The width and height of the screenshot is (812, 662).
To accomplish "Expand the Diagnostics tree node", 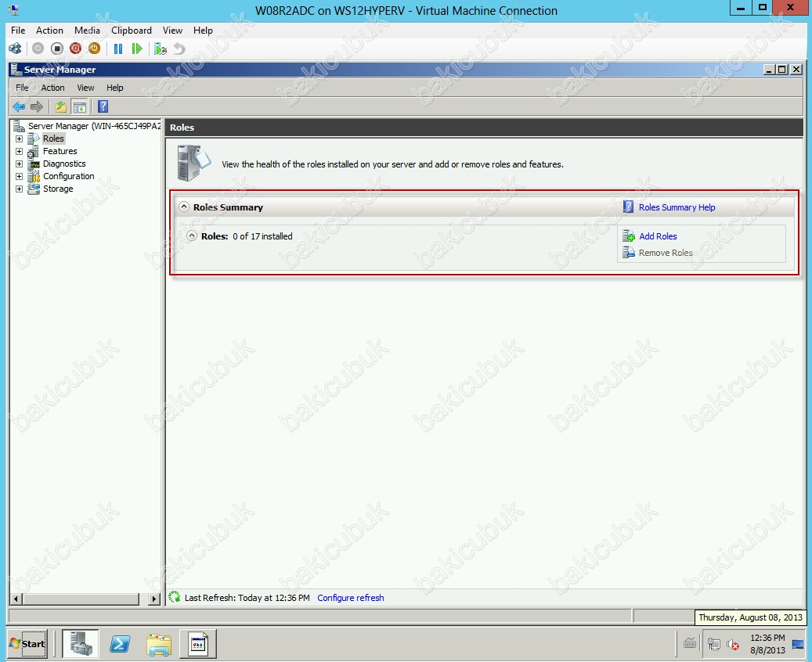I will [x=19, y=164].
